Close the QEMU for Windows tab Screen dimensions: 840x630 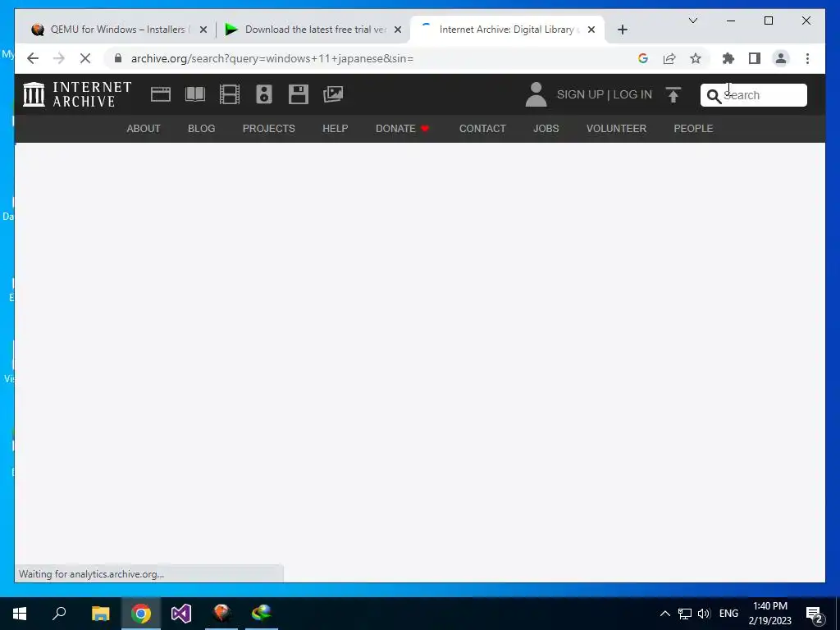click(203, 30)
